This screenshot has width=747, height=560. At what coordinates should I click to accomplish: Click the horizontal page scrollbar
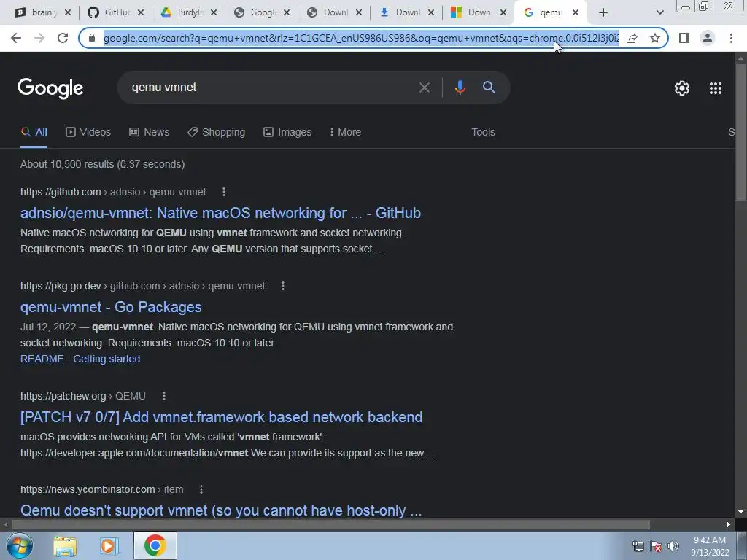[x=330, y=524]
